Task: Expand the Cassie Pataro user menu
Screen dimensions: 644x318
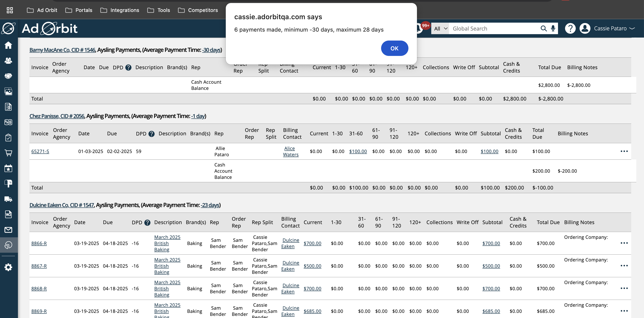Action: point(614,29)
